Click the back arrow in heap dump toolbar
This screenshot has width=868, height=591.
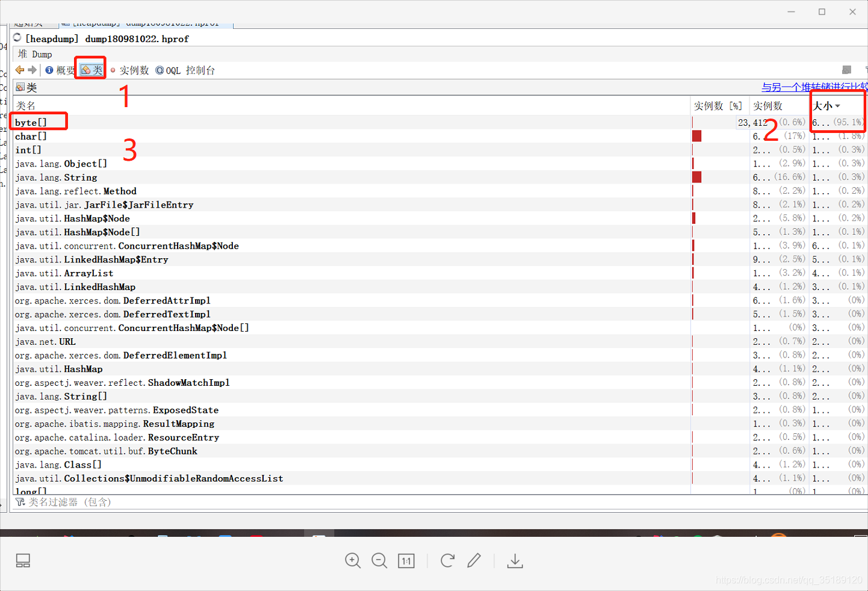click(20, 70)
